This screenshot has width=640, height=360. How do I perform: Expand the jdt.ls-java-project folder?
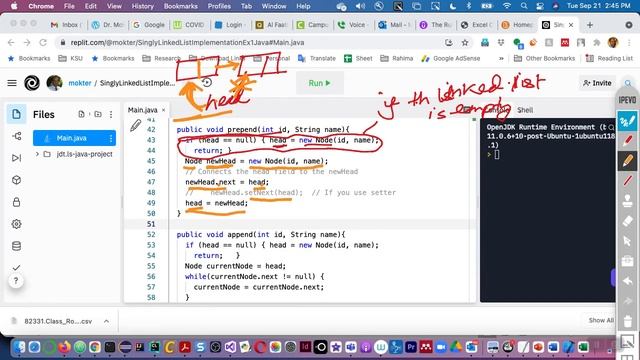pyautogui.click(x=37, y=154)
